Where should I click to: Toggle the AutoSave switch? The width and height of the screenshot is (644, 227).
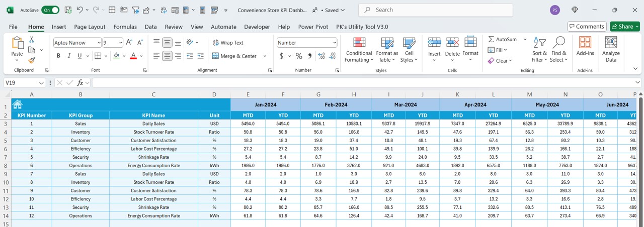click(50, 10)
